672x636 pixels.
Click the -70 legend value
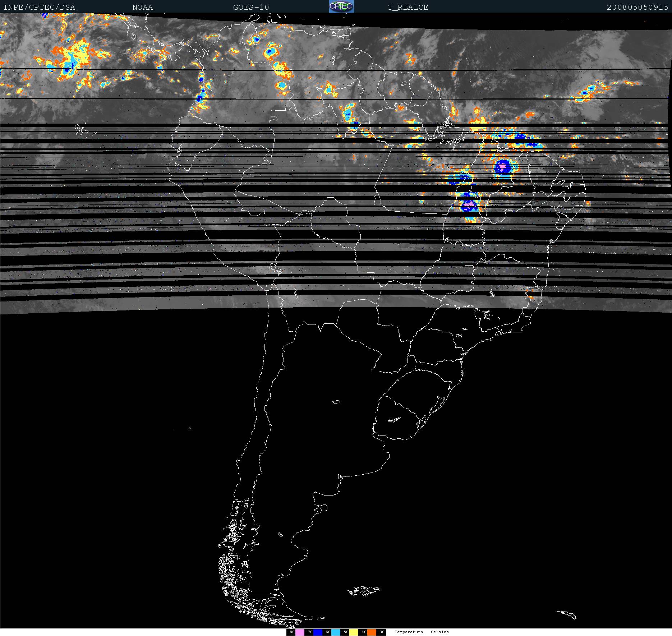[x=309, y=632]
